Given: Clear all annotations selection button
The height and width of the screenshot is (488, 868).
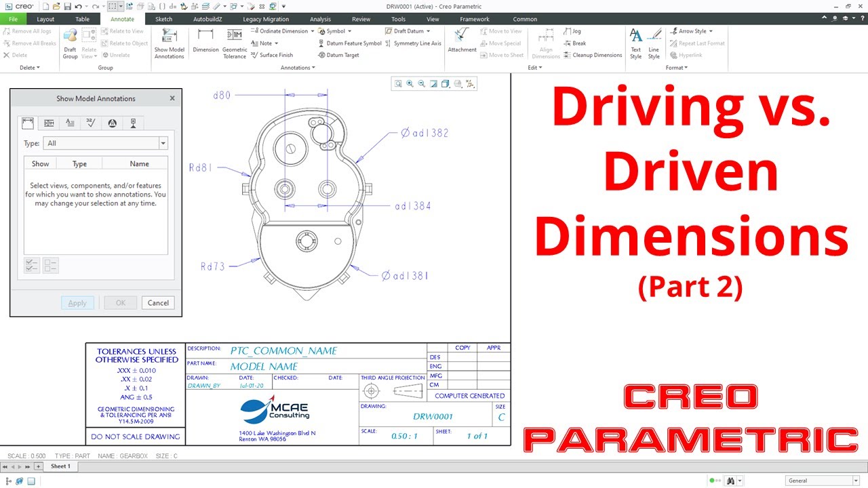Looking at the screenshot, I should tap(51, 266).
